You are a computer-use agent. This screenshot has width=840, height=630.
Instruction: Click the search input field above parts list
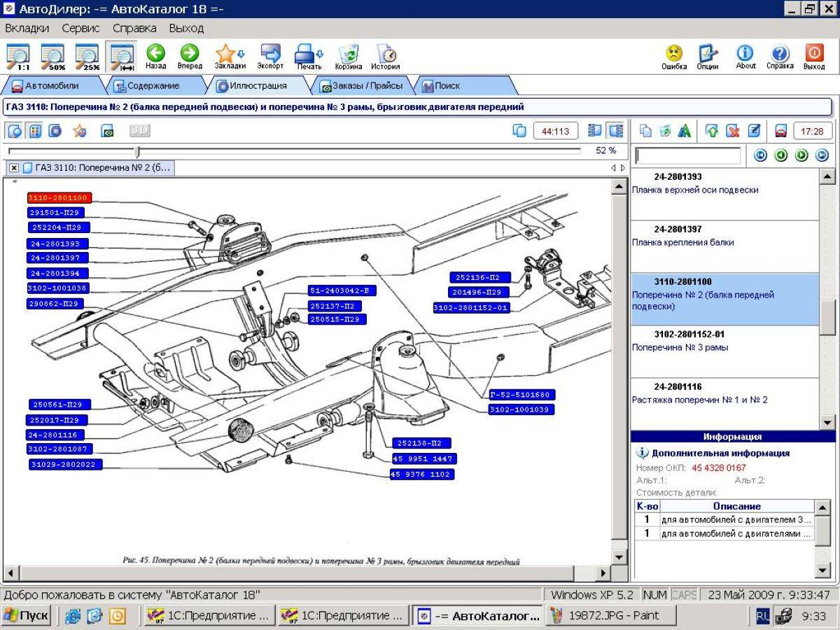(x=687, y=155)
